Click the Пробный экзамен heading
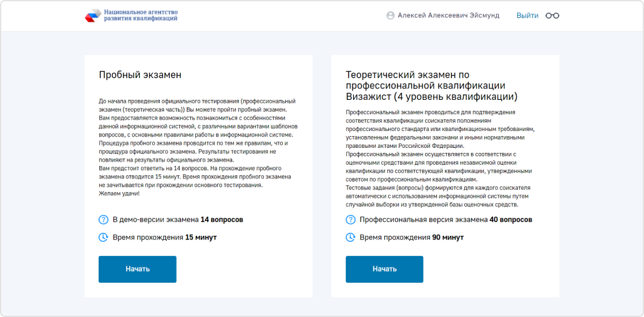644x317 pixels. click(140, 75)
